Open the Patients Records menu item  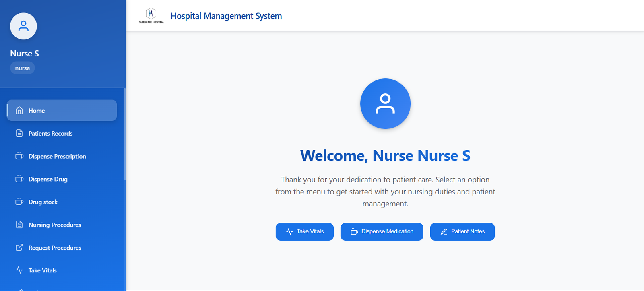click(x=50, y=134)
